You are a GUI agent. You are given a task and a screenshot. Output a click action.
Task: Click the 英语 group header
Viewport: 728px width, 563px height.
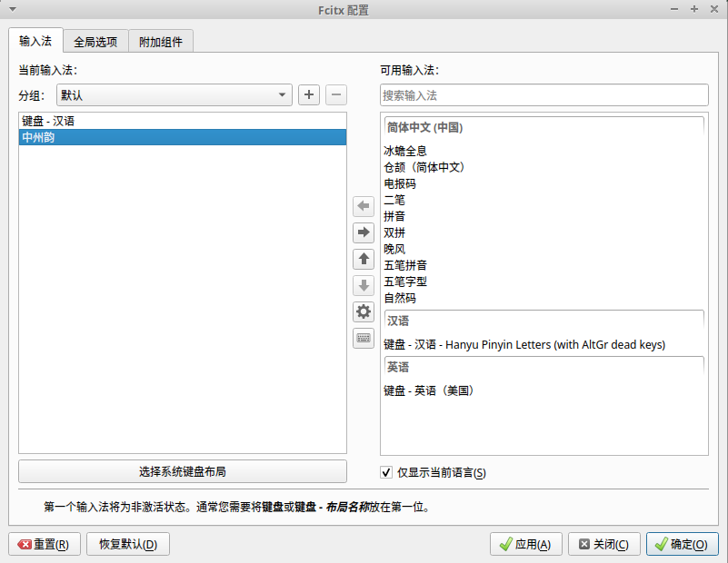pos(544,367)
